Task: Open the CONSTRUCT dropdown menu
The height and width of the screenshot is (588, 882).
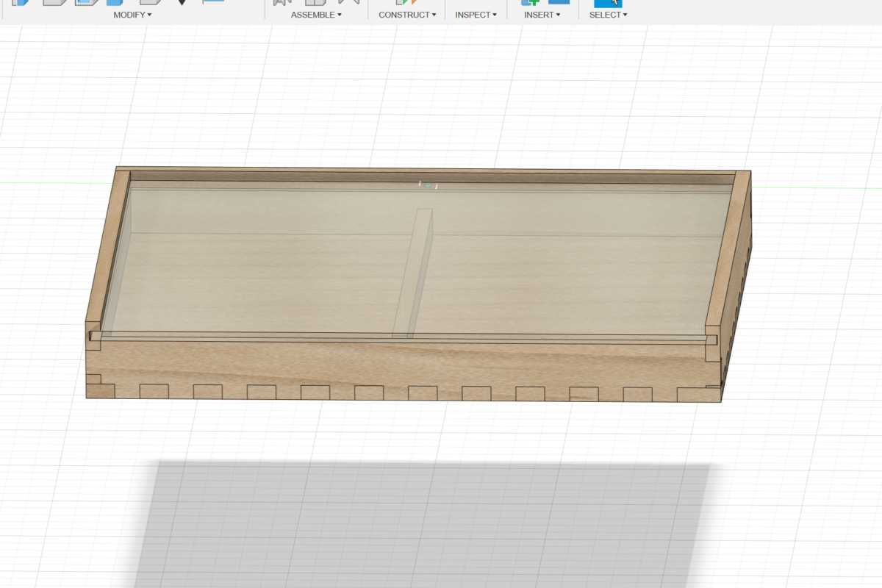Action: pyautogui.click(x=407, y=15)
